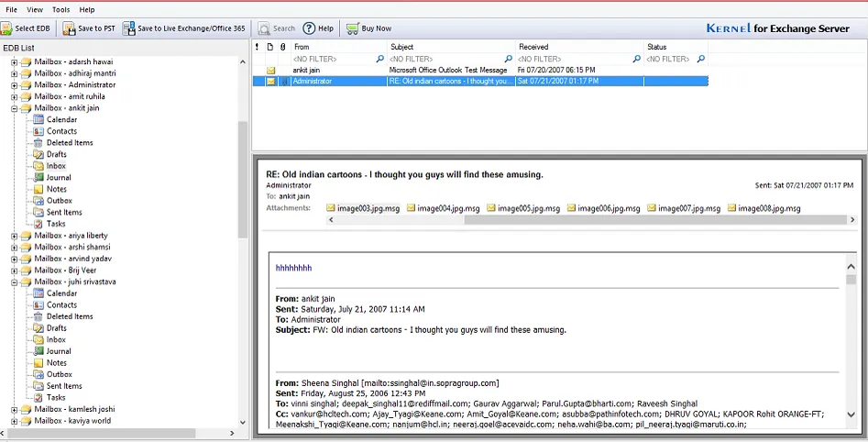
Task: Select Inbox folder icon under ankit jain
Action: [x=38, y=166]
